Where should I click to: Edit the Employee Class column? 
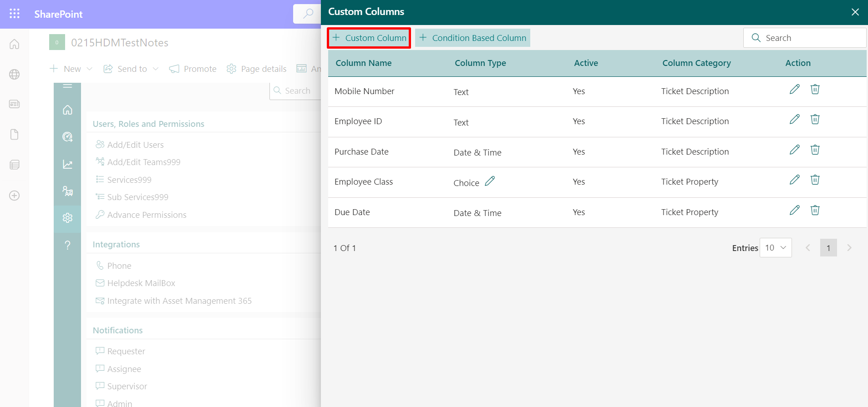[794, 180]
